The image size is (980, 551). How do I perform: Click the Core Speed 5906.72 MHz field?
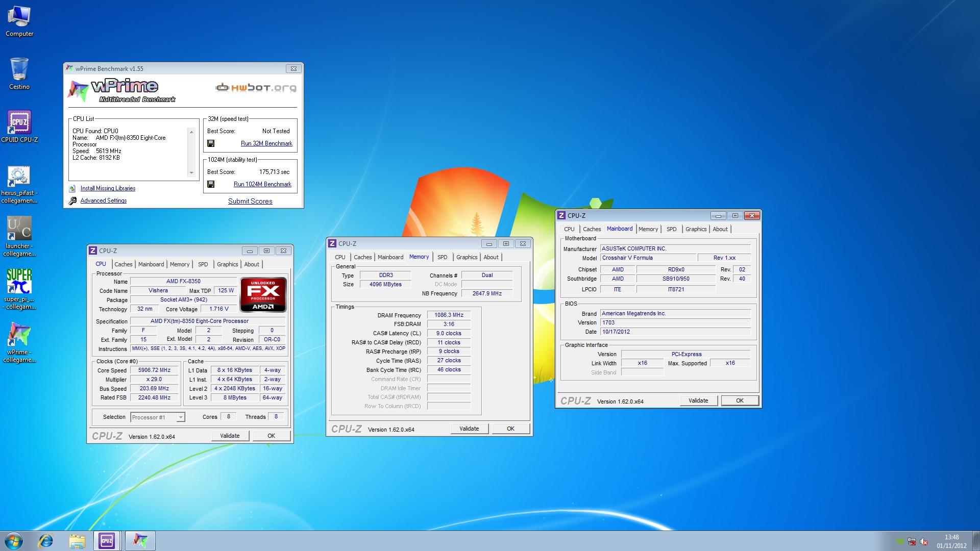[154, 370]
